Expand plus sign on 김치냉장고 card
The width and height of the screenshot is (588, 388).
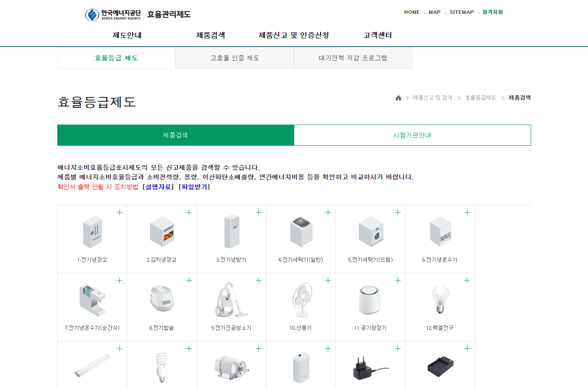coord(189,212)
